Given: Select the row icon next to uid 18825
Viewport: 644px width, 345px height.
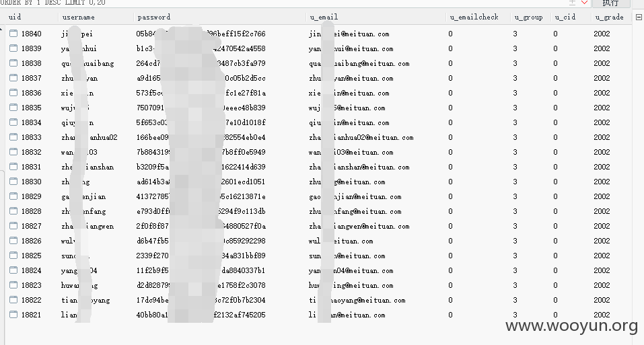Looking at the screenshot, I should (13, 255).
